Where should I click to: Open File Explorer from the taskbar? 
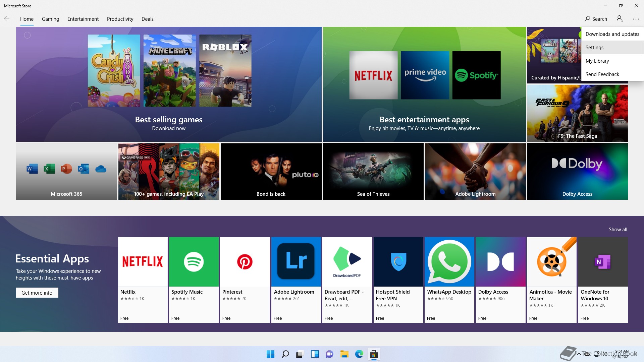[344, 354]
